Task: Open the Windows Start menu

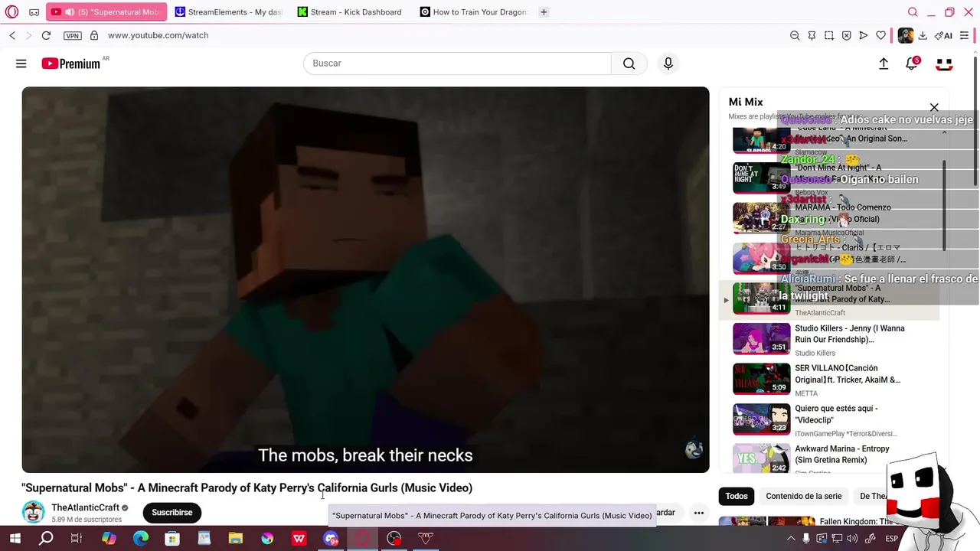Action: tap(15, 539)
